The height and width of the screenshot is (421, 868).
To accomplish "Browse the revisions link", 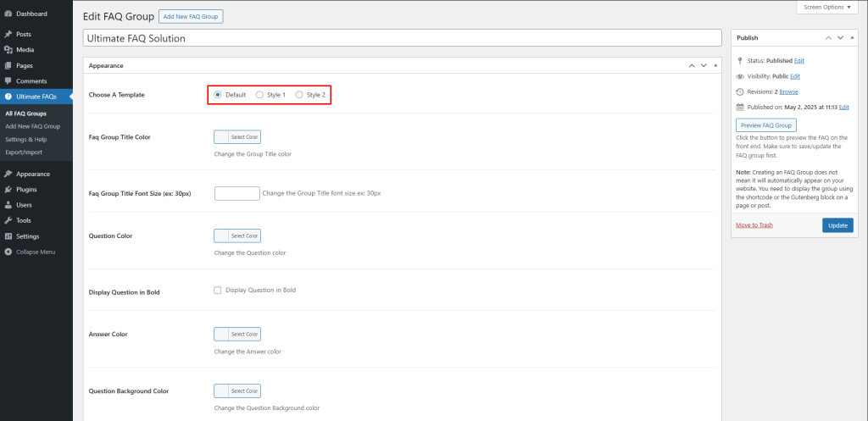I will coord(789,91).
